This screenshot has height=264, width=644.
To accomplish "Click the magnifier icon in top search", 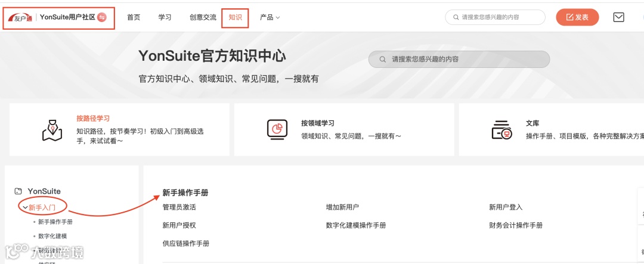I will [456, 17].
